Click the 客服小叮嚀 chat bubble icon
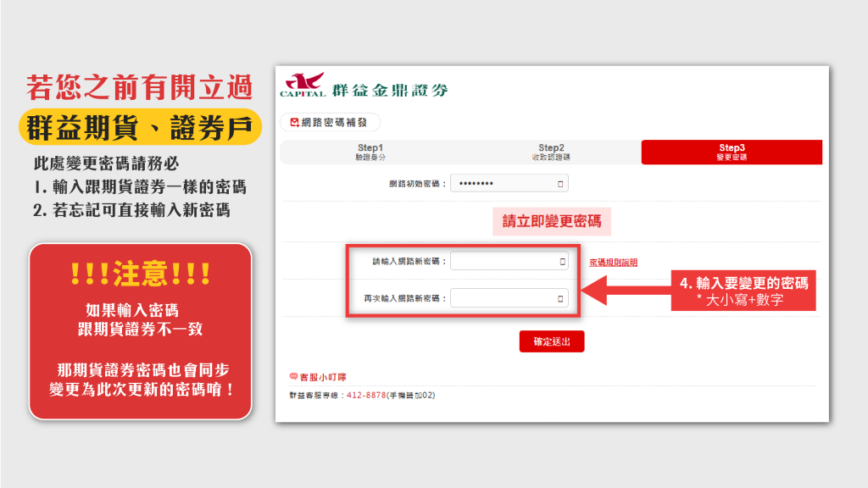The height and width of the screenshot is (488, 868). [294, 376]
